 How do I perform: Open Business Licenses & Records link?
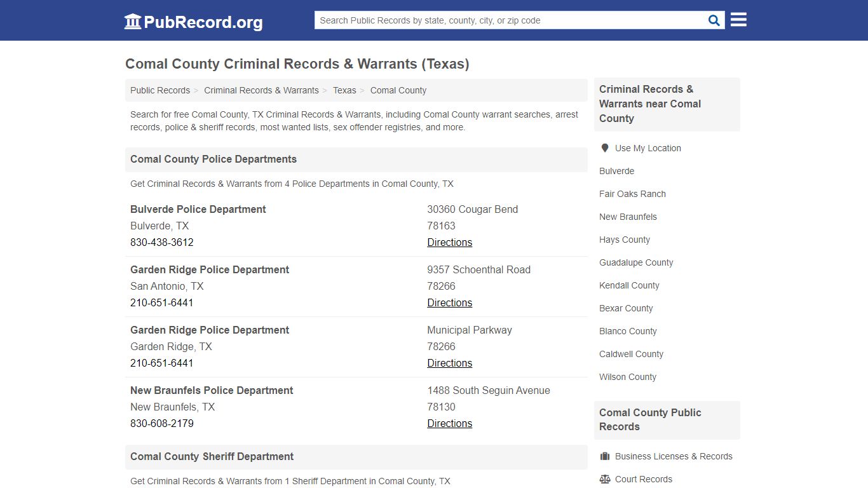click(674, 456)
